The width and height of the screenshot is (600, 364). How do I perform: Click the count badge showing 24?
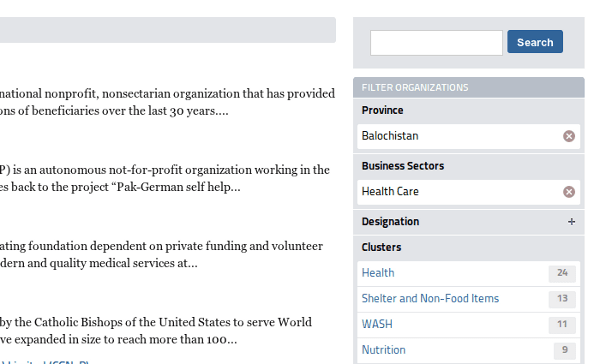pos(562,273)
